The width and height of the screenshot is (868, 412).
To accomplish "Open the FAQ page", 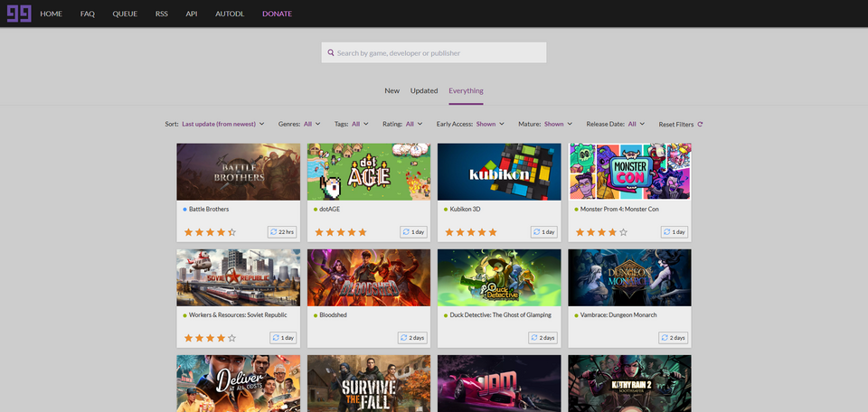I will 88,14.
